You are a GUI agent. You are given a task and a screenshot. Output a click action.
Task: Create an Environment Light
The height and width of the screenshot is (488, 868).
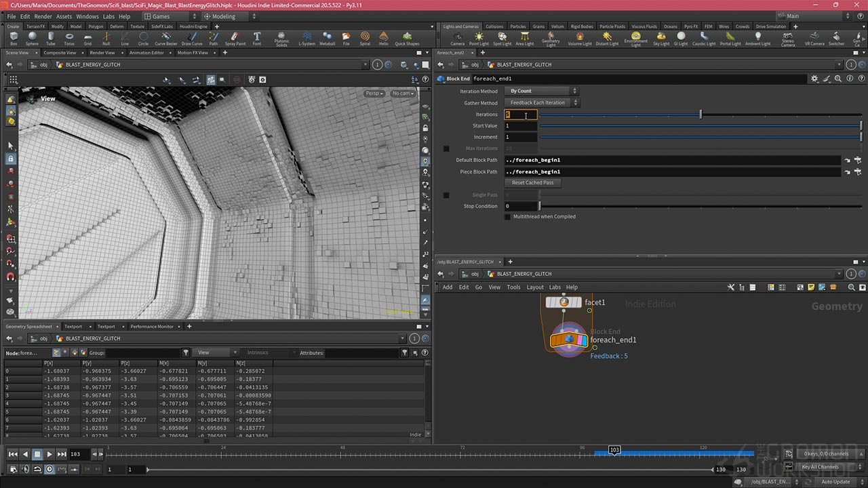pyautogui.click(x=635, y=38)
